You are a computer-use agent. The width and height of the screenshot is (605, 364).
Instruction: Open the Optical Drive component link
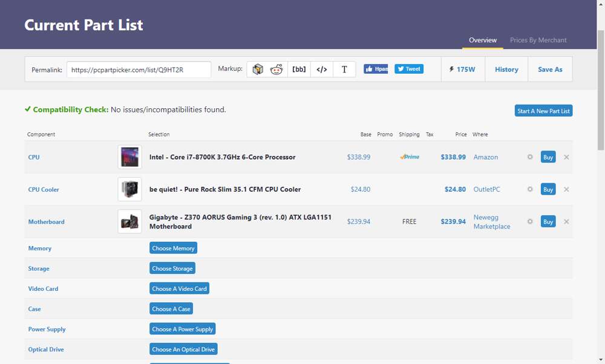[46, 349]
